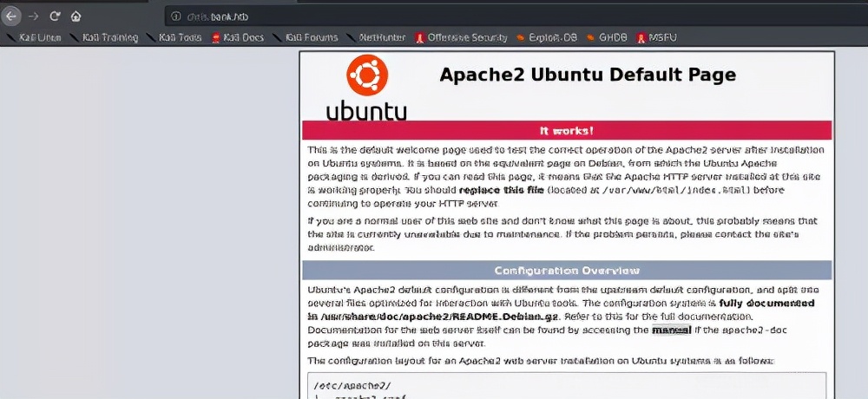Click the bold replace this file text
This screenshot has width=868, height=399.
tap(502, 190)
